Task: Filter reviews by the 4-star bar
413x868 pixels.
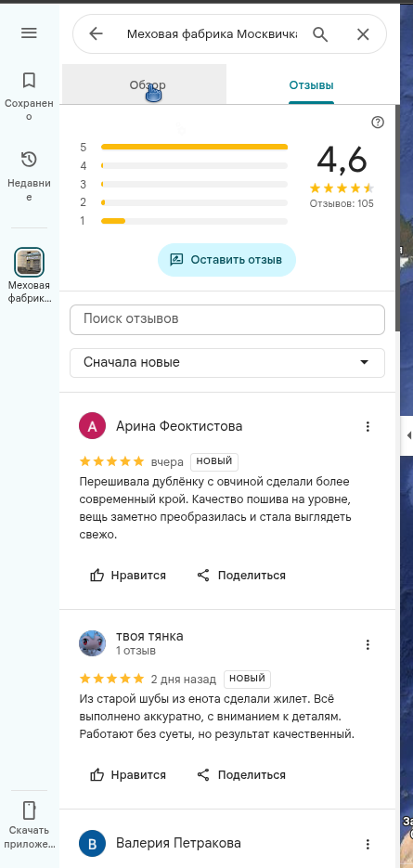Action: pos(194,165)
